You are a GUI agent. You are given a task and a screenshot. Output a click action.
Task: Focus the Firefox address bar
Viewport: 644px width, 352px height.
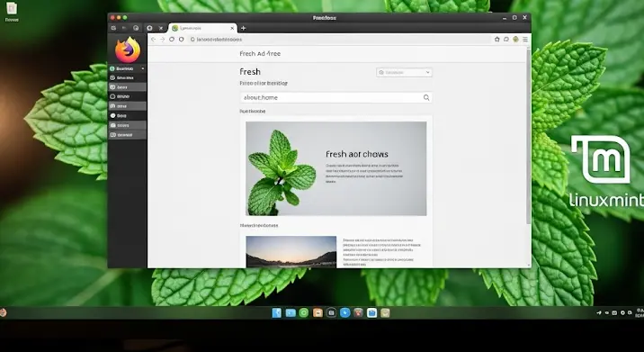click(x=339, y=40)
